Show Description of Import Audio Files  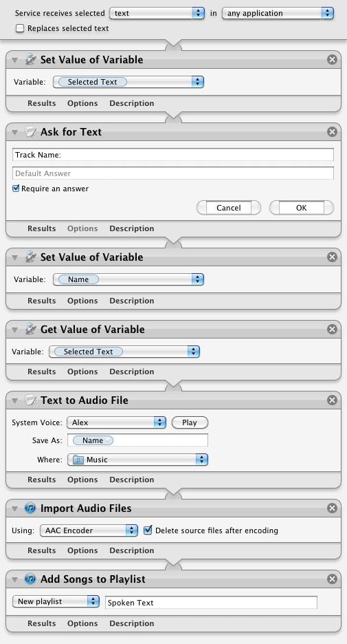132,550
